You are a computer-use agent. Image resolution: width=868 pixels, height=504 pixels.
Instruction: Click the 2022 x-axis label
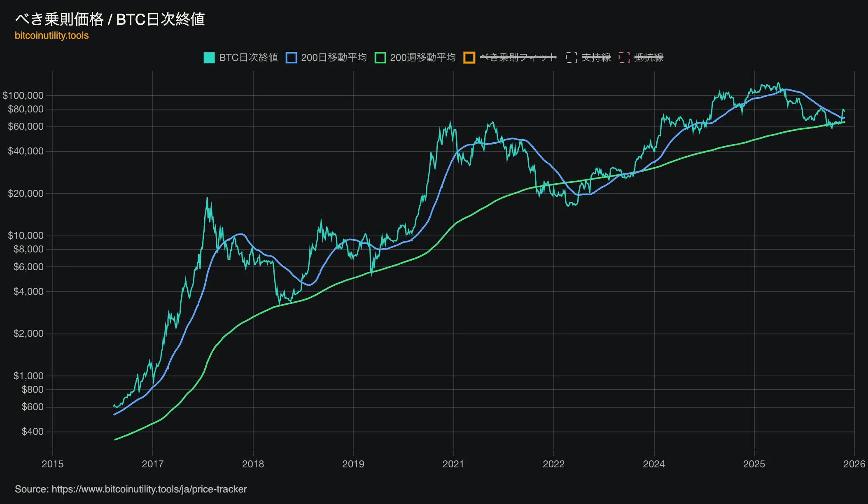click(x=554, y=464)
